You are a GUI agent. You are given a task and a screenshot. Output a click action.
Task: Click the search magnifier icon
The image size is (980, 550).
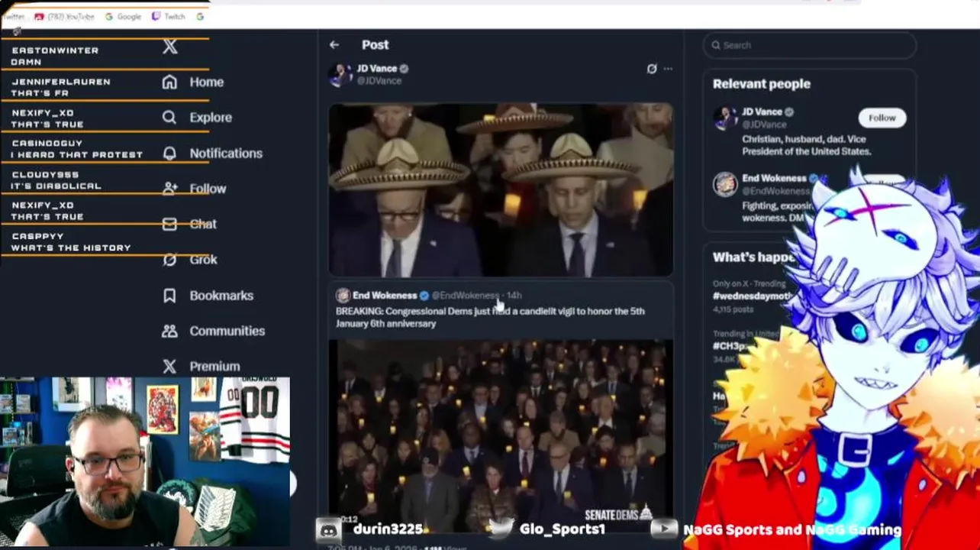(716, 45)
